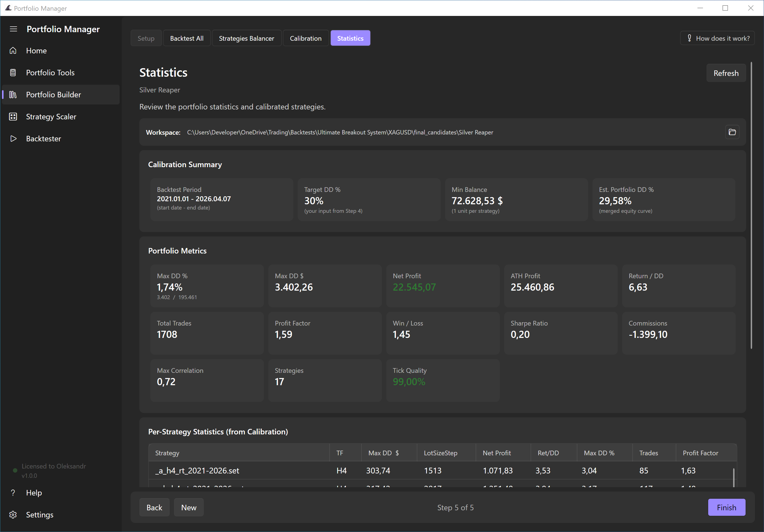This screenshot has width=764, height=532.
Task: Select the Statistics tab
Action: point(350,38)
